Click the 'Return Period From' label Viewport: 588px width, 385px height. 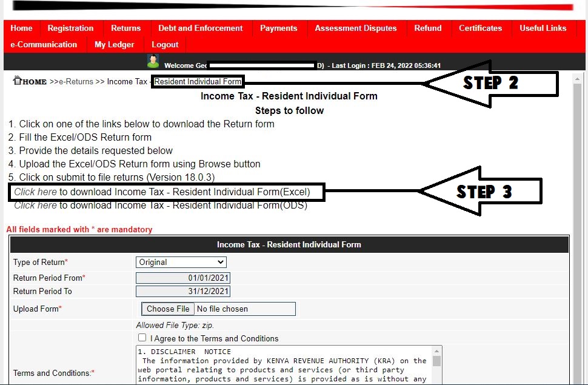[49, 278]
